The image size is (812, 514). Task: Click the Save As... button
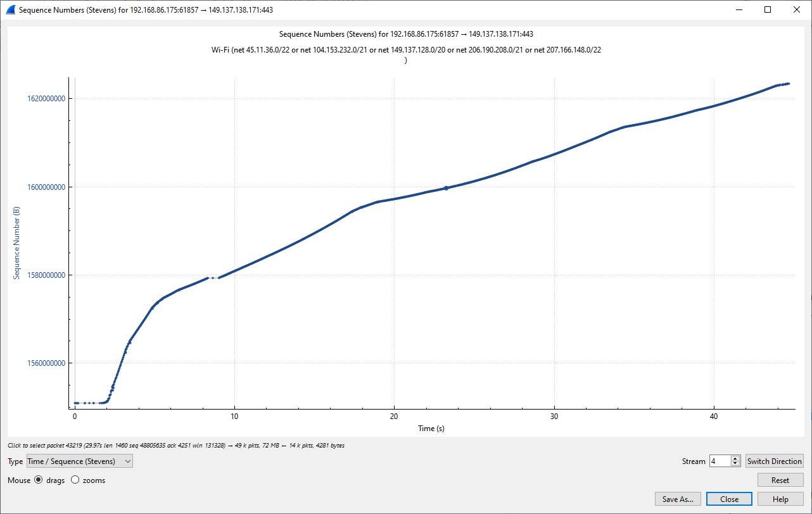click(x=678, y=499)
